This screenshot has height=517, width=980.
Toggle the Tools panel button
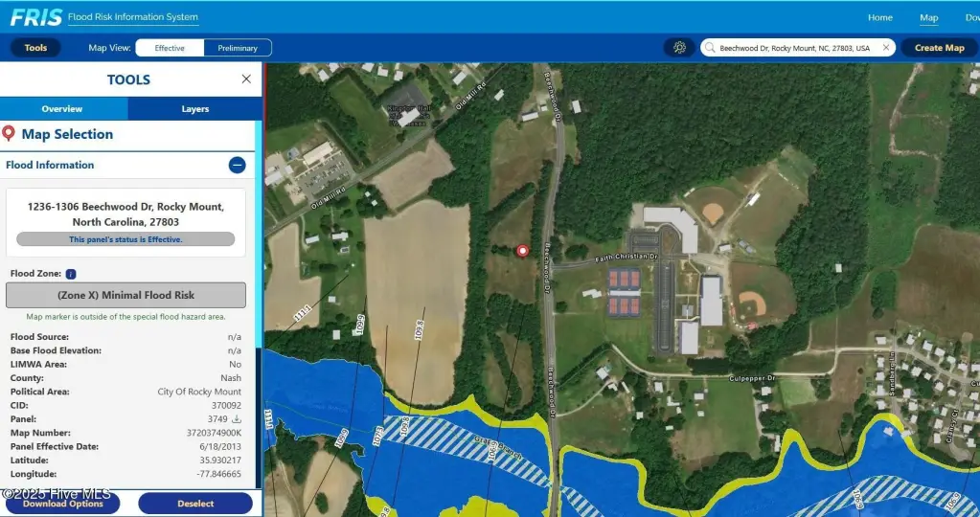coord(35,48)
